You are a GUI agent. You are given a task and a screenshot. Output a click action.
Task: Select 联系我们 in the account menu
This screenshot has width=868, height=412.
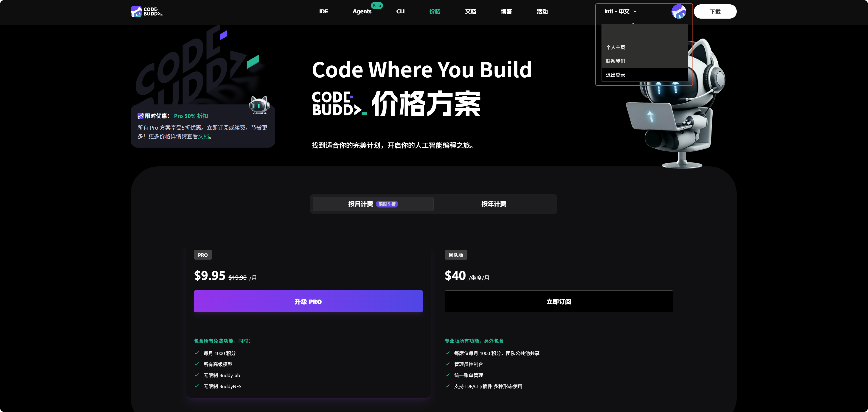645,61
